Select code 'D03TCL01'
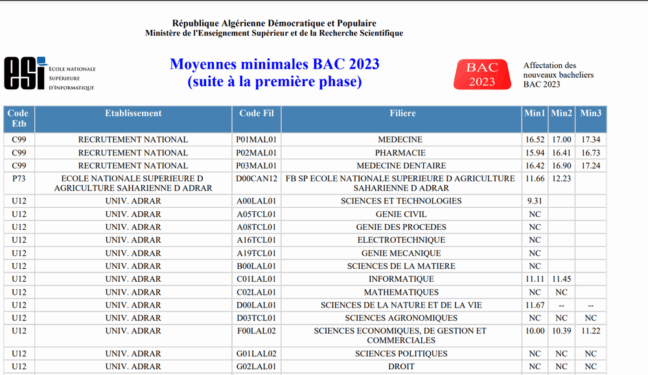 (x=256, y=318)
